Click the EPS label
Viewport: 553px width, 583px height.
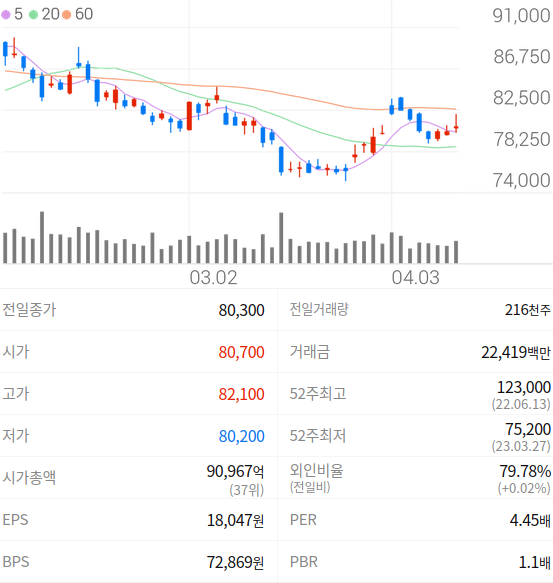click(x=15, y=520)
